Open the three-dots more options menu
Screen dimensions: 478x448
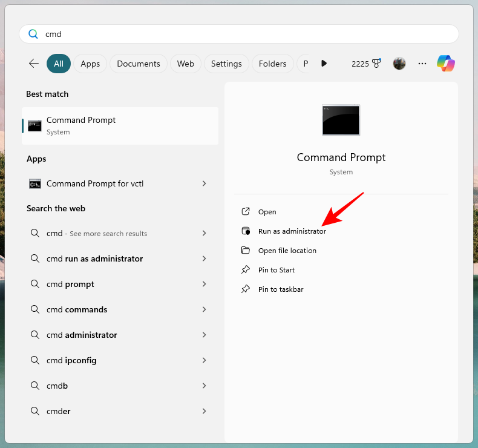[422, 64]
